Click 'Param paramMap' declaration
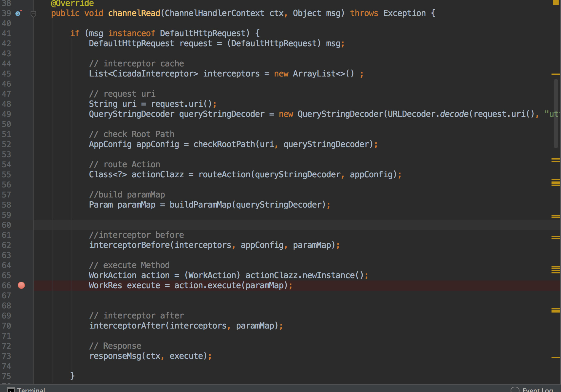 [122, 205]
